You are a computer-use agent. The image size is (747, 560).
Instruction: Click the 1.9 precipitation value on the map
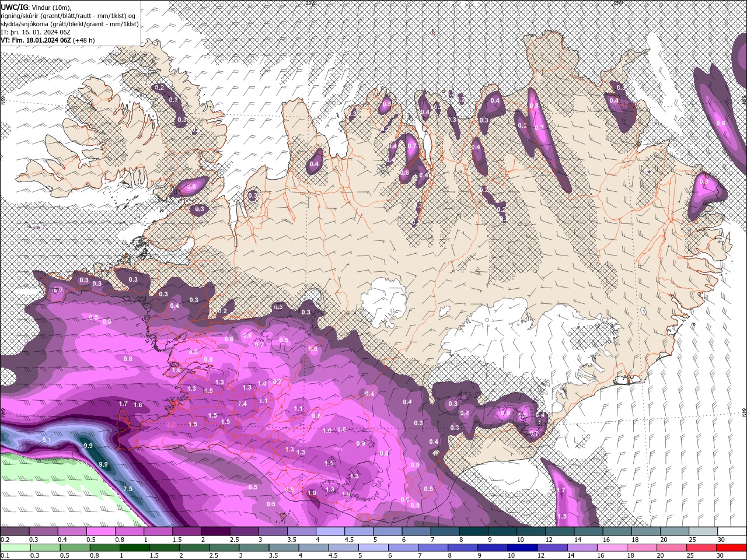coord(312,493)
